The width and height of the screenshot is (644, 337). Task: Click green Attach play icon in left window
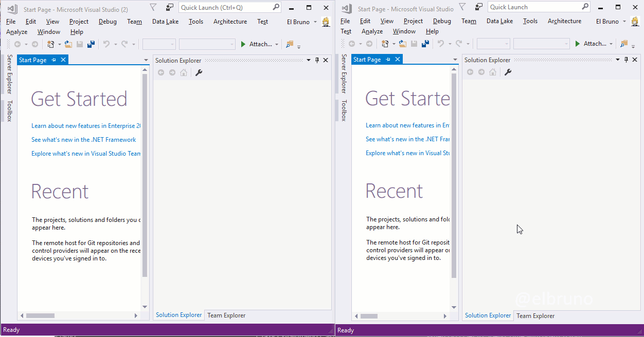click(x=243, y=44)
